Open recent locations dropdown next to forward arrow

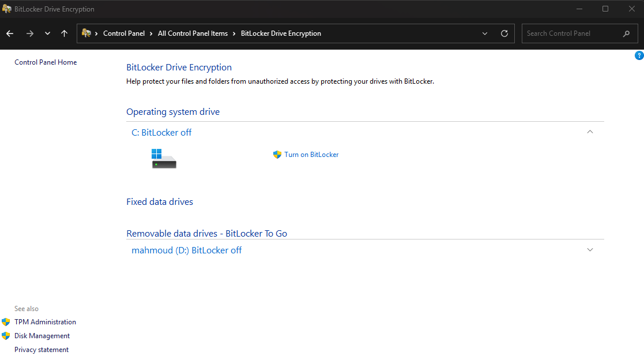(48, 33)
